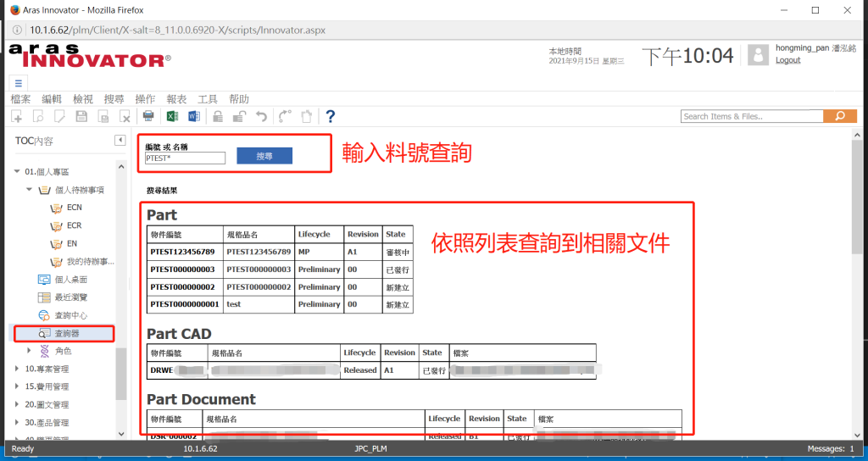Click the Save floppy disk toolbar icon
Image resolution: width=868 pixels, height=461 pixels.
(81, 116)
